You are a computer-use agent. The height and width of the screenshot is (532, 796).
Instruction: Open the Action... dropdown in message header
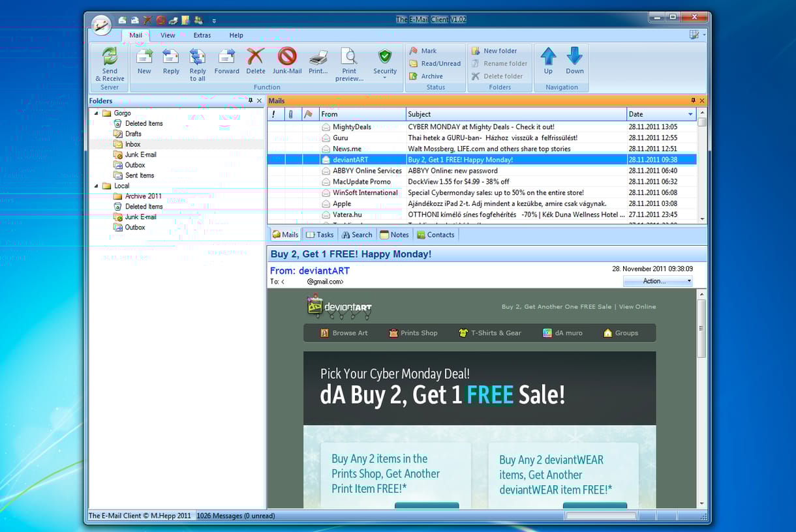point(658,281)
